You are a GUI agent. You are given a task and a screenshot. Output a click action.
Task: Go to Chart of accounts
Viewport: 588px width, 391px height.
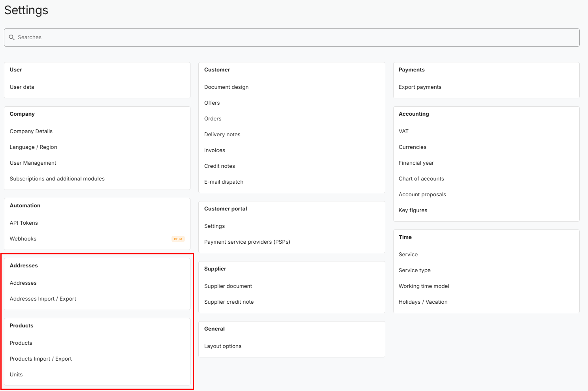click(x=421, y=179)
